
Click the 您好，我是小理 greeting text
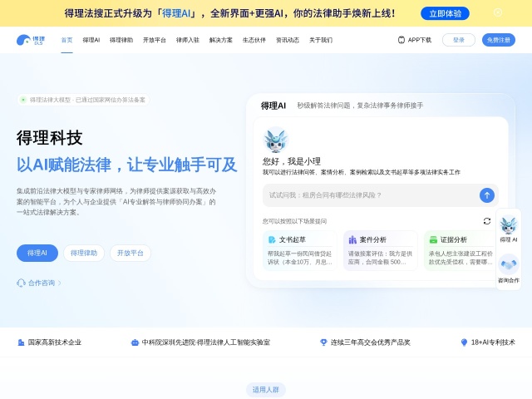pyautogui.click(x=292, y=161)
